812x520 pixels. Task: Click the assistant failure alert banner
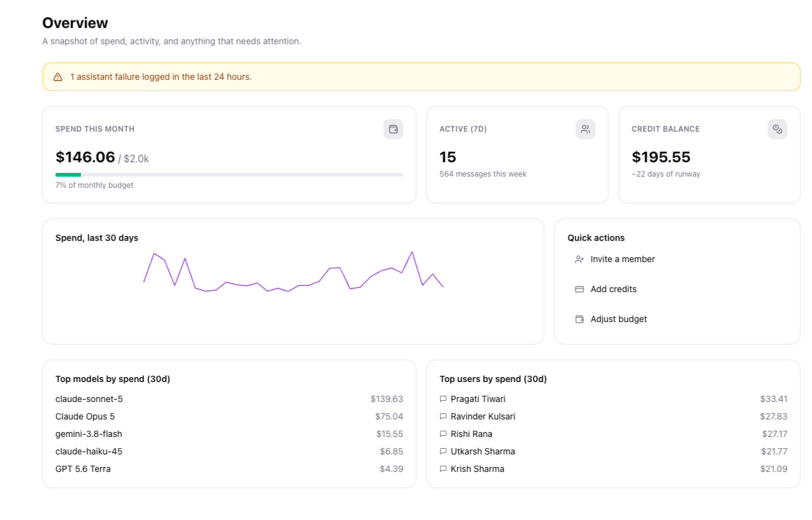421,77
